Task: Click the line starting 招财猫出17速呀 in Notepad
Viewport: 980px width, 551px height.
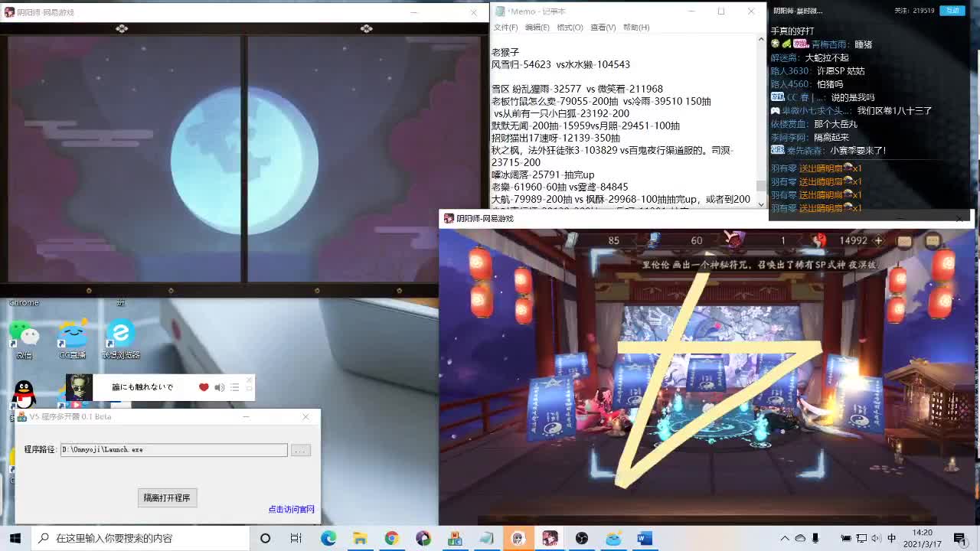Action: (556, 138)
